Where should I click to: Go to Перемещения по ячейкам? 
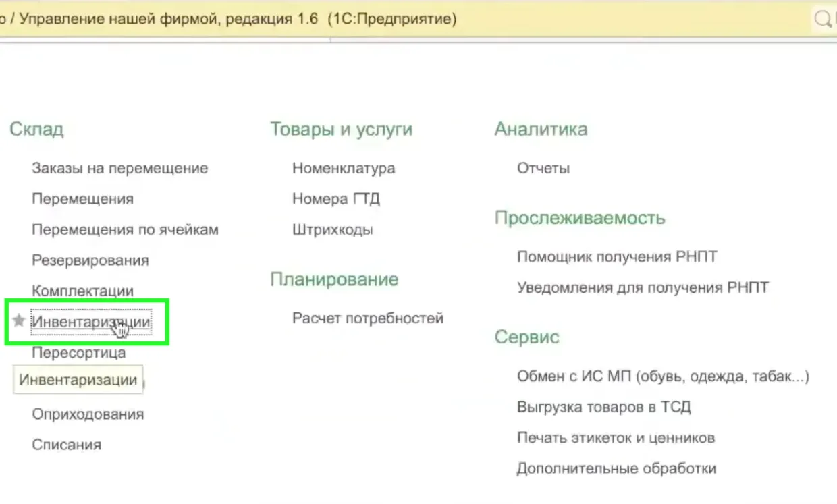tap(125, 230)
